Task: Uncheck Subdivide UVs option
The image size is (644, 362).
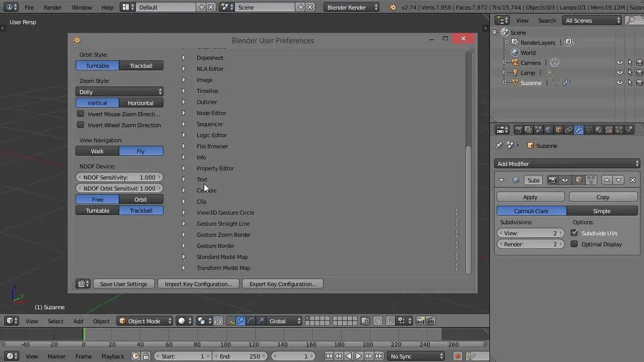Action: (574, 233)
